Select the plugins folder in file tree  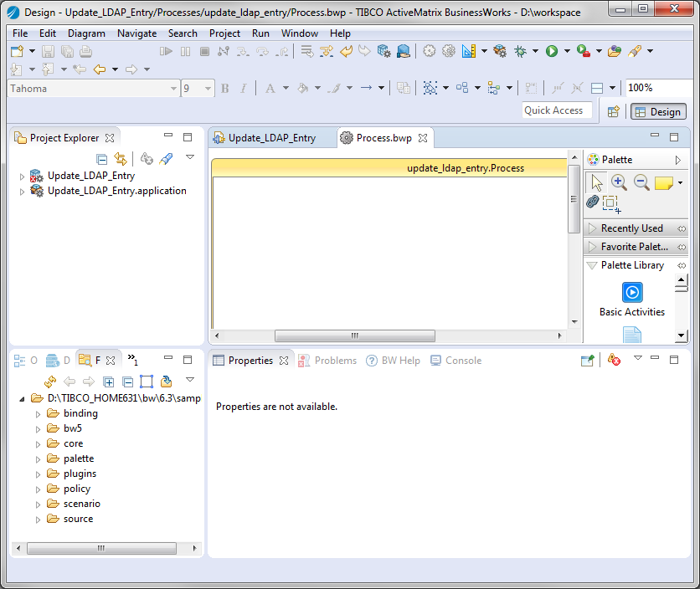80,474
